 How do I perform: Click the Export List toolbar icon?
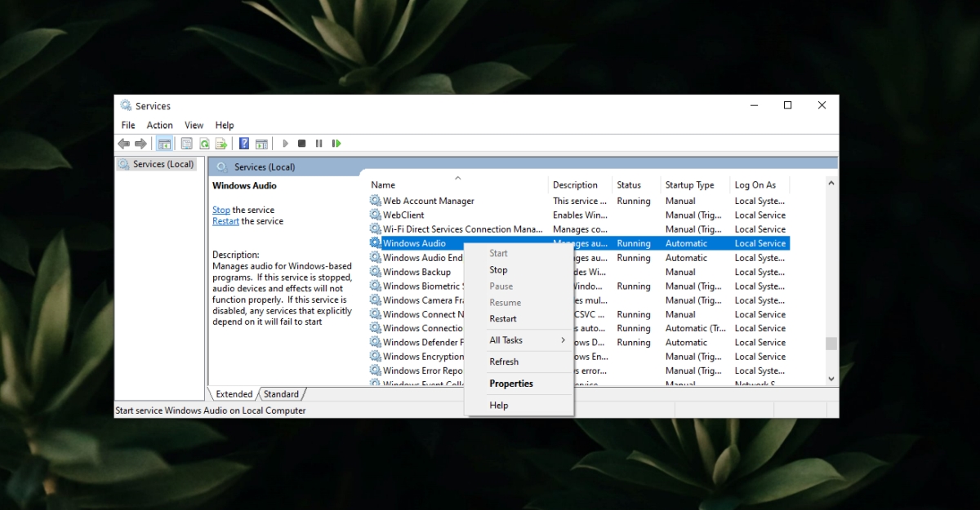pyautogui.click(x=222, y=144)
